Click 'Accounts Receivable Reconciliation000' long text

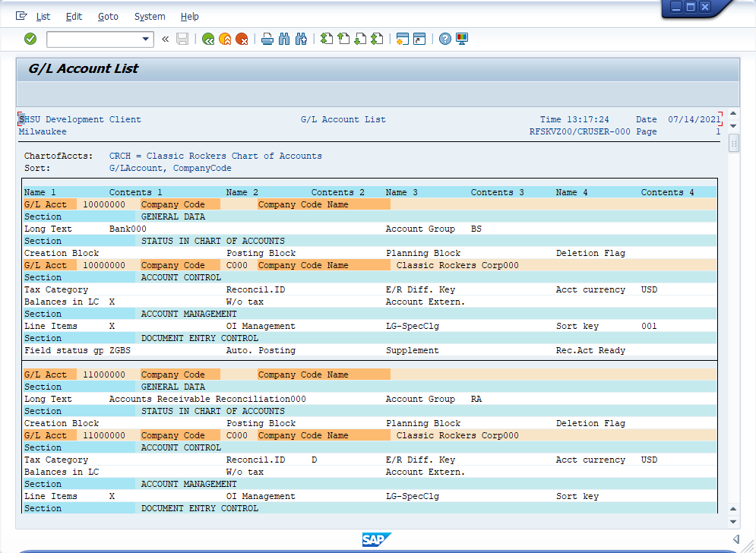coord(207,400)
